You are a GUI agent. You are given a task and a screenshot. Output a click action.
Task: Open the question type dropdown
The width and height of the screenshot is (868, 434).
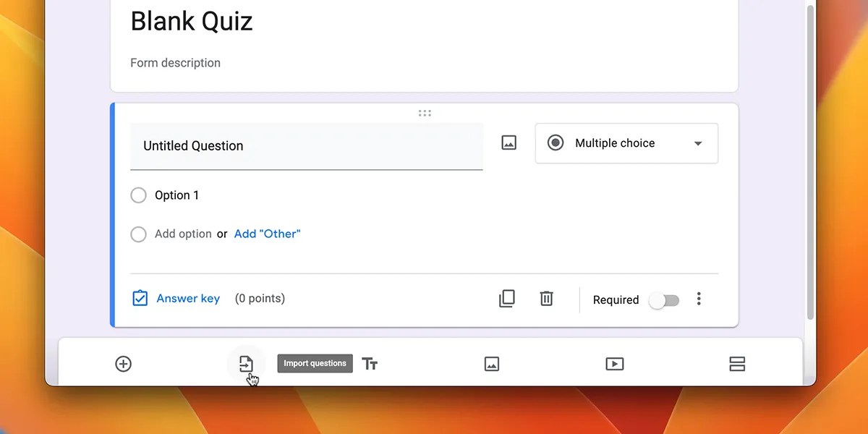[626, 143]
